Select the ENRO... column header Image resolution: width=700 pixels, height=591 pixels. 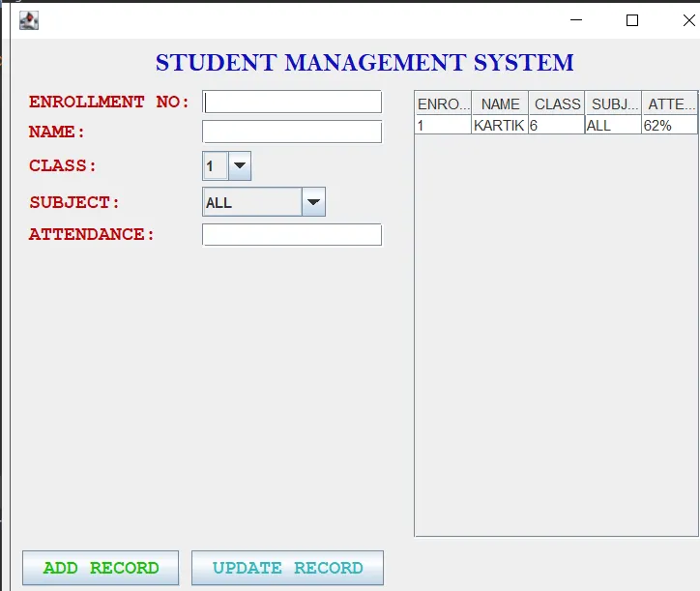click(443, 104)
